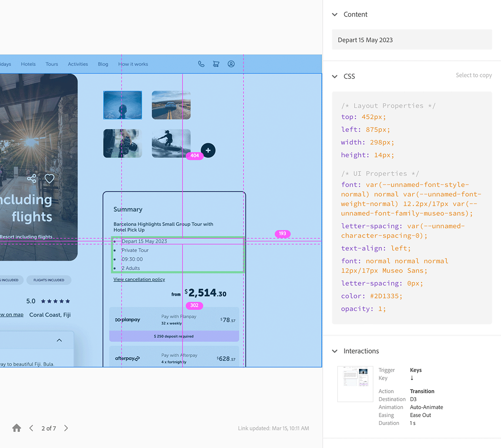
Task: Select the $2,514.30 price text
Action: (205, 293)
